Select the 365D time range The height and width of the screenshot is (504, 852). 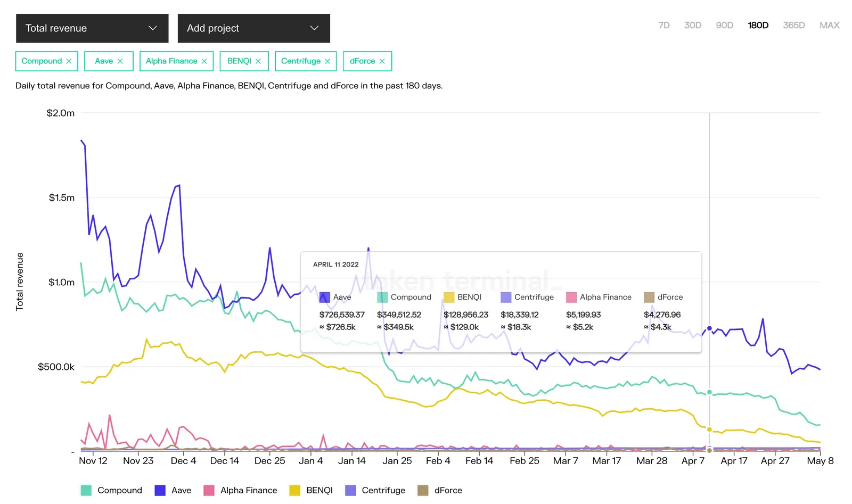tap(794, 25)
